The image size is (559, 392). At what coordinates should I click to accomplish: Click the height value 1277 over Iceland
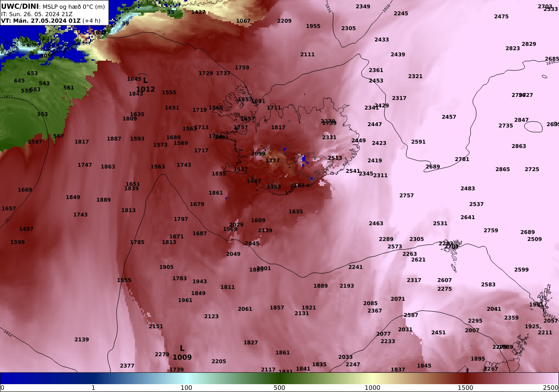[273, 161]
